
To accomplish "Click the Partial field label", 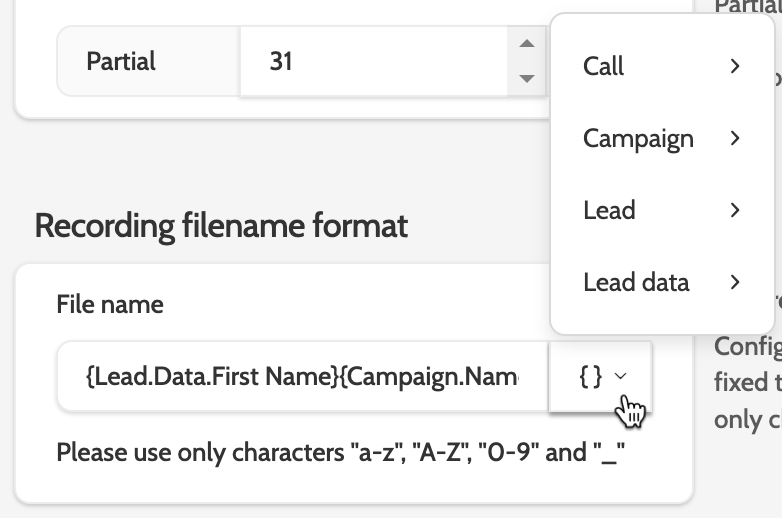I will [x=121, y=61].
